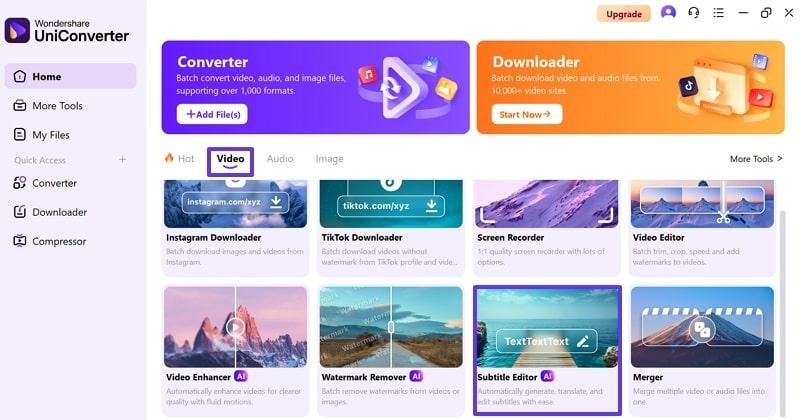Expand More Tools chevron on the right

[x=780, y=159]
